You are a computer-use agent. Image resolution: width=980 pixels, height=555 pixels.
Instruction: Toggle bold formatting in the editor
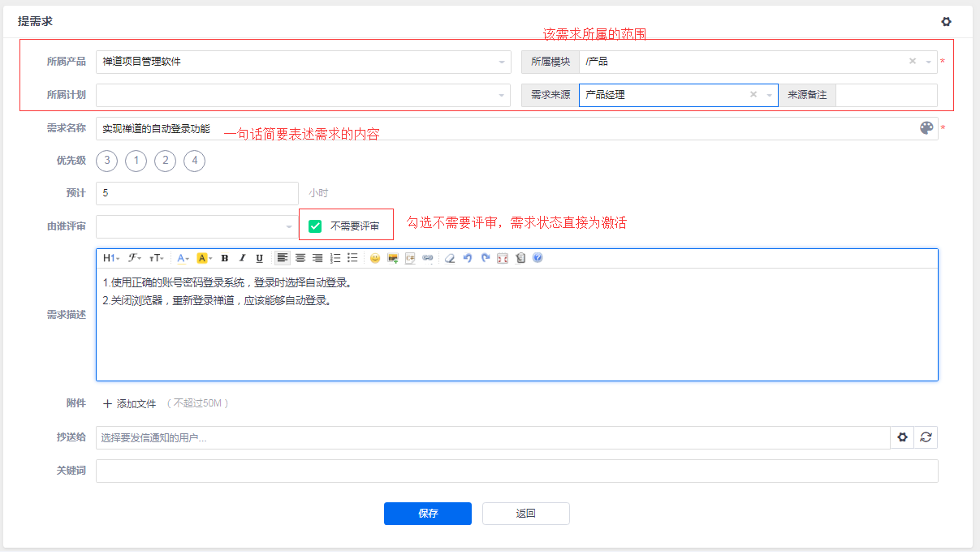click(x=225, y=258)
